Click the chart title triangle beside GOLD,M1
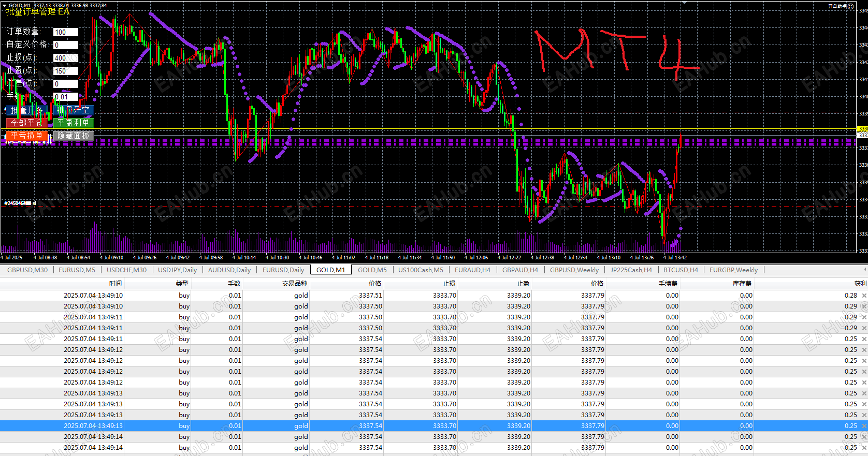This screenshot has width=868, height=456. 4,6
